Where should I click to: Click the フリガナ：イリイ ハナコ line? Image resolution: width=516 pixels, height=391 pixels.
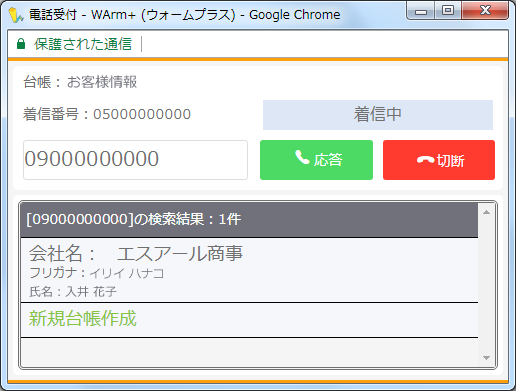click(97, 273)
